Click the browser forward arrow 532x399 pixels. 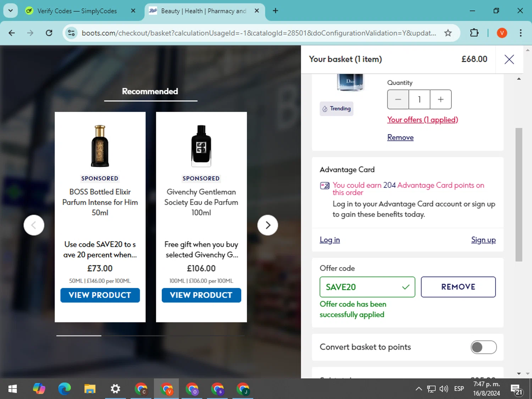point(30,33)
